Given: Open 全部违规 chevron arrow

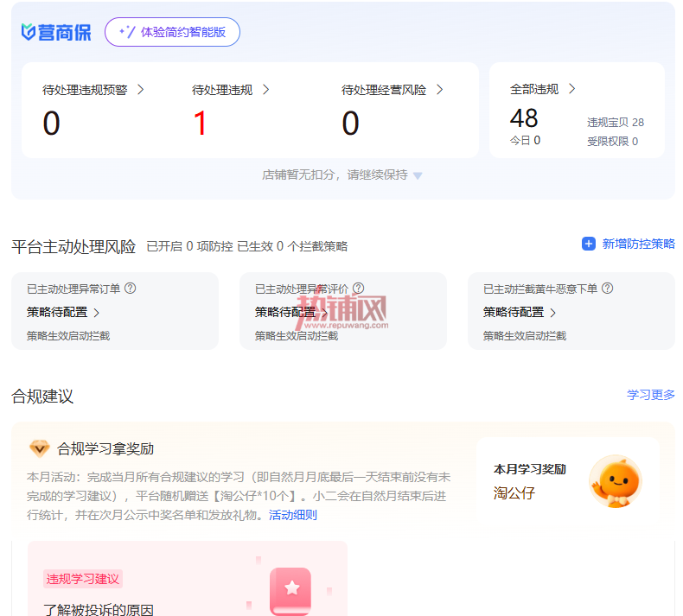Looking at the screenshot, I should (x=572, y=89).
